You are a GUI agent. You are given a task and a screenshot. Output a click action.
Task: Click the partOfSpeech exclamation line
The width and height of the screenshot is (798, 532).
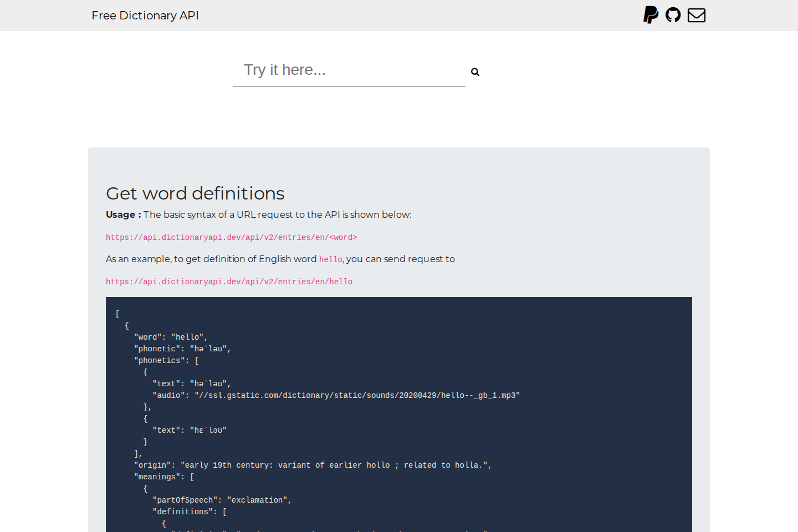(x=222, y=500)
